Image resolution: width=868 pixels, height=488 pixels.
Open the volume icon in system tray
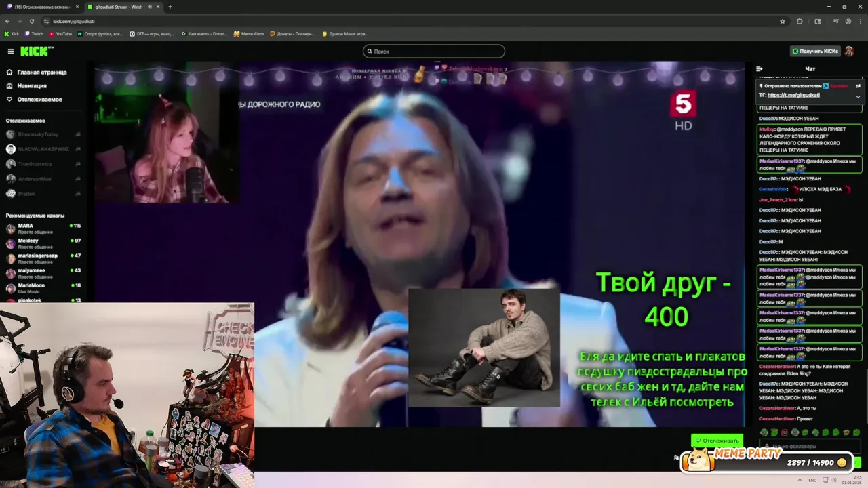click(x=833, y=480)
